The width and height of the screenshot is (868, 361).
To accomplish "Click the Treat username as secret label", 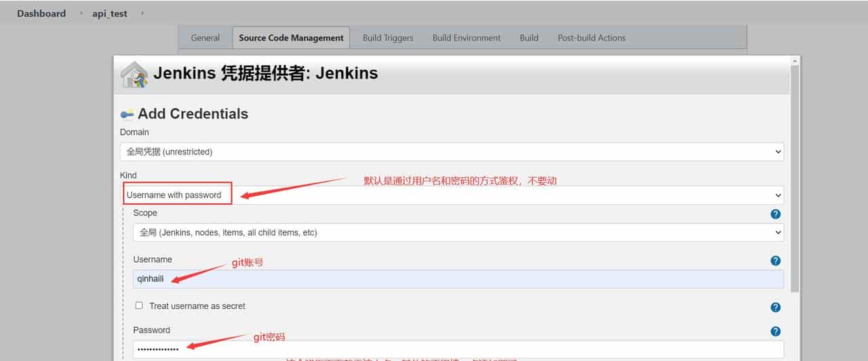I will click(197, 306).
